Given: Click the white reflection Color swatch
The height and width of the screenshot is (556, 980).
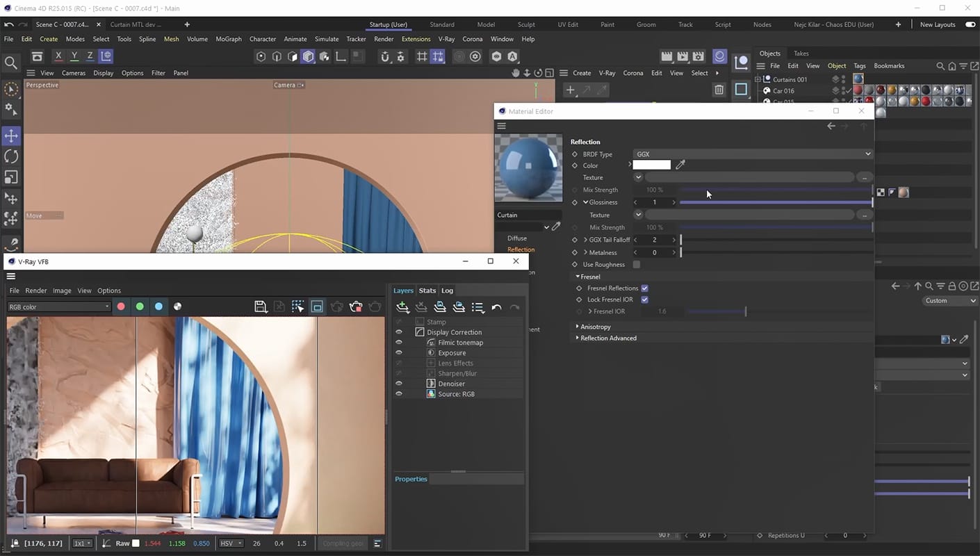Looking at the screenshot, I should [651, 165].
